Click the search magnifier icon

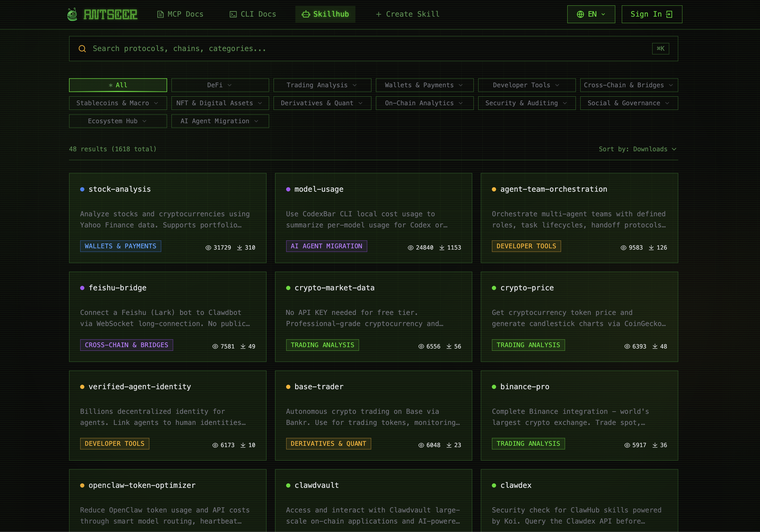tap(82, 49)
